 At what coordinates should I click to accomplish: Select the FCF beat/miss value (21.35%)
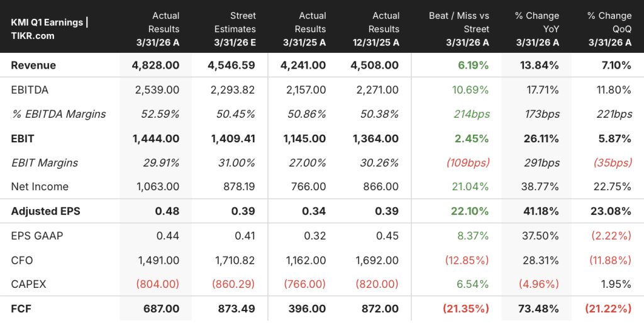click(x=466, y=309)
